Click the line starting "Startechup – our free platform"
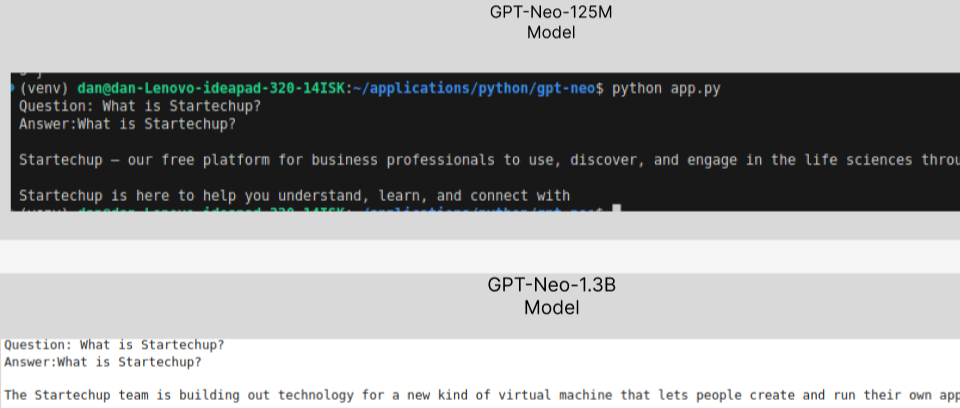The width and height of the screenshot is (960, 408). (489, 160)
